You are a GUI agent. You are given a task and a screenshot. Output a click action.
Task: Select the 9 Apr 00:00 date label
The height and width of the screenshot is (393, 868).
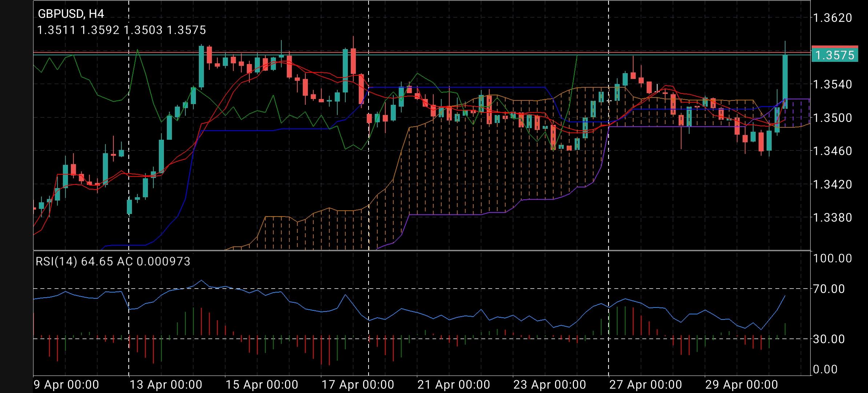pyautogui.click(x=65, y=383)
